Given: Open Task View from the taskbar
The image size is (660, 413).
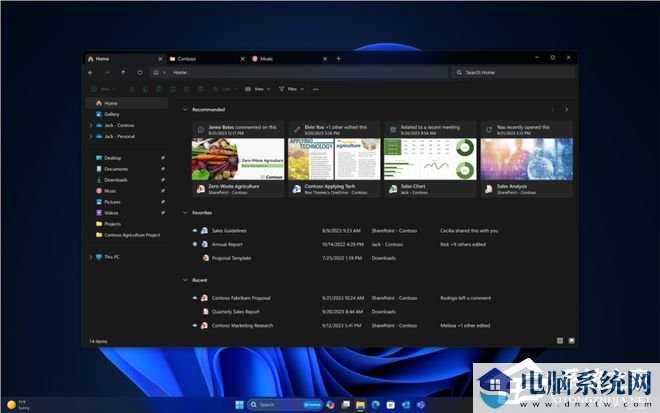Looking at the screenshot, I should pyautogui.click(x=346, y=405).
